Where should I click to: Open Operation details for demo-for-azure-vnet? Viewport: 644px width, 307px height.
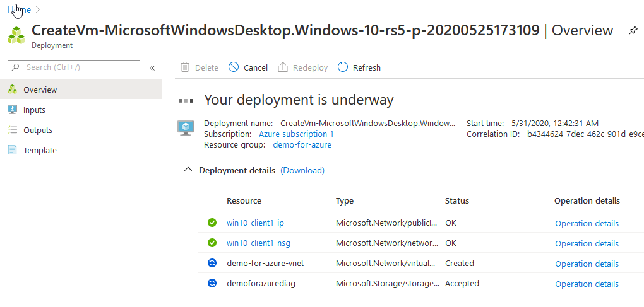pos(587,264)
